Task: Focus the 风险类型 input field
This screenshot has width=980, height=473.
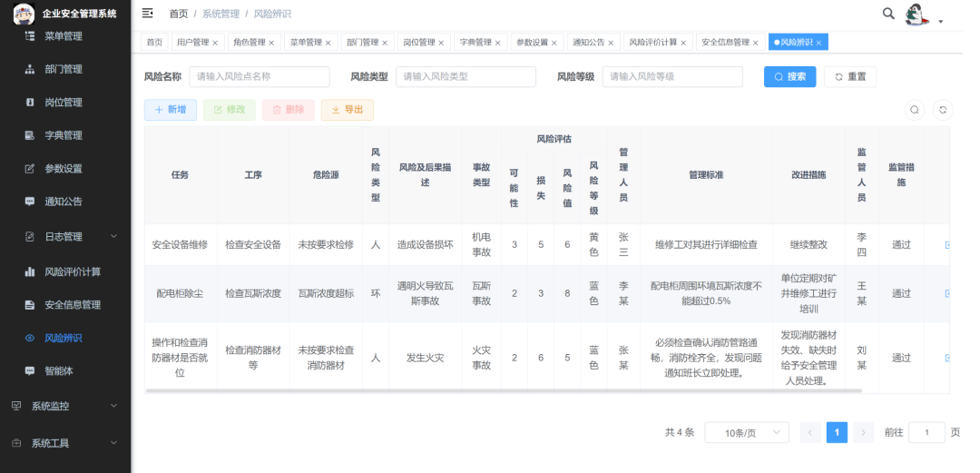Action: coord(465,77)
